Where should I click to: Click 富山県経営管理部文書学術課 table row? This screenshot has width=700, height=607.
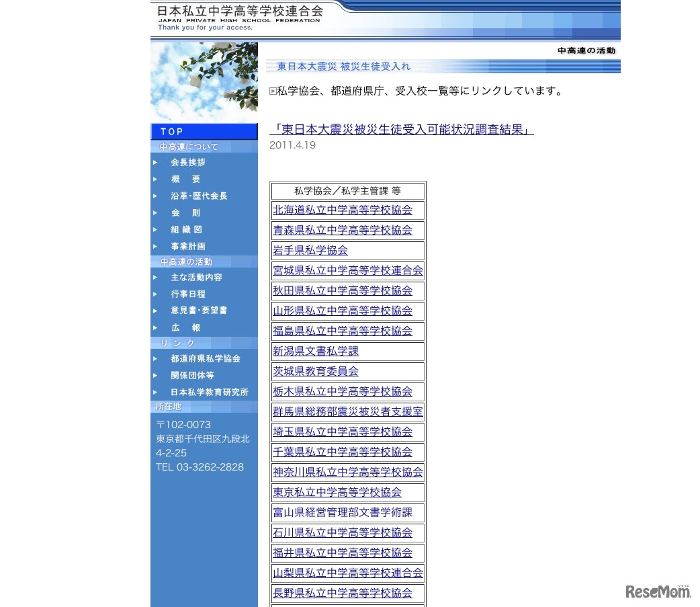(348, 512)
